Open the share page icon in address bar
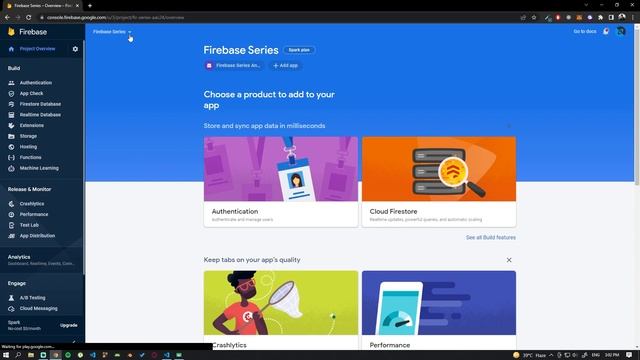The height and width of the screenshot is (360, 640). 523,18
